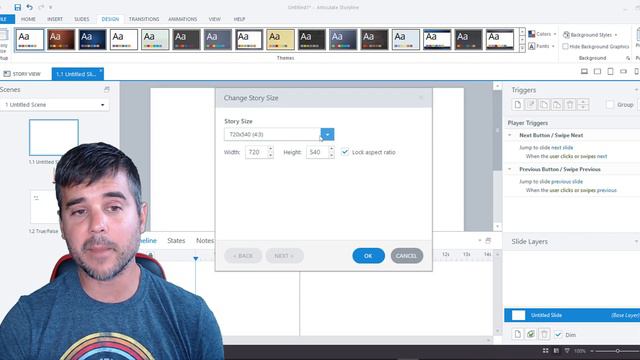The height and width of the screenshot is (360, 640).
Task: Open the SLIDES ribbon tab
Action: click(82, 19)
